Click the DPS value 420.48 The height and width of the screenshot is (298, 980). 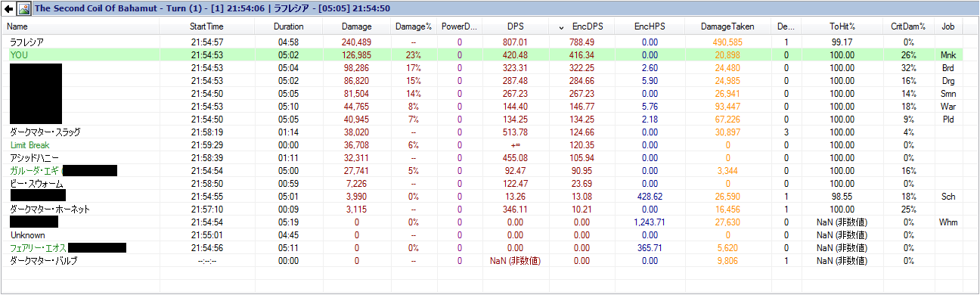click(x=516, y=55)
